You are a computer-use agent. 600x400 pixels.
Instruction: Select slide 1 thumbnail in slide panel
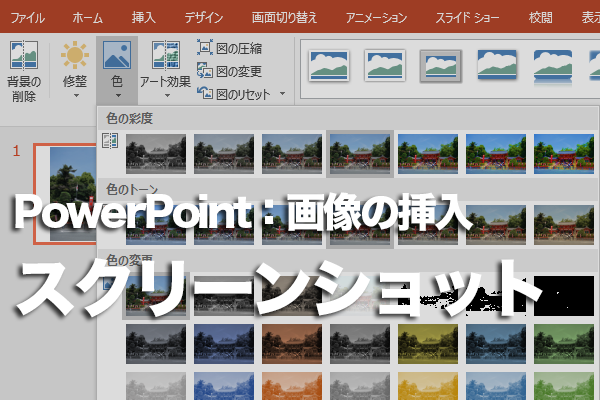tap(64, 194)
